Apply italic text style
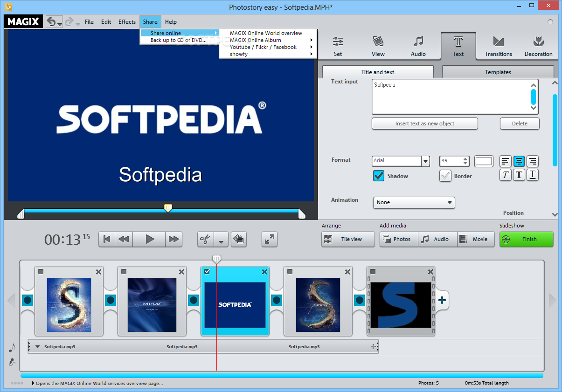Viewport: 562px width, 392px height. 506,175
